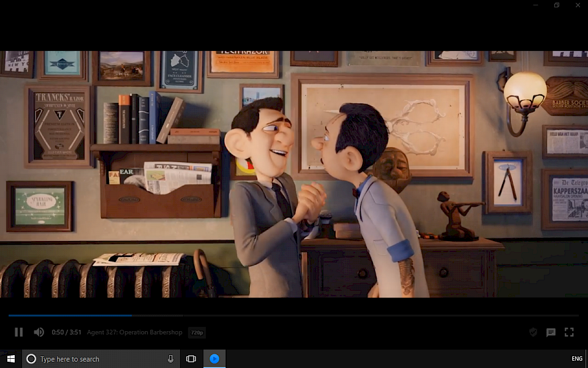588x368 pixels.
Task: Mute the audio with the speaker icon
Action: click(39, 332)
